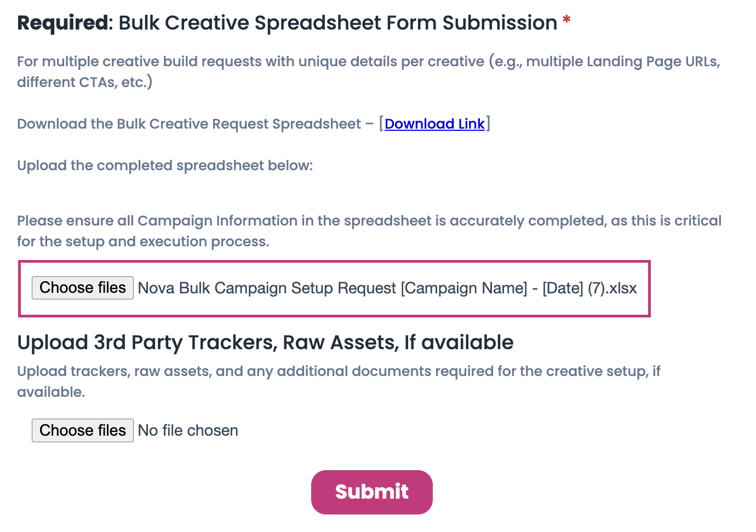This screenshot has height=532, width=756.
Task: Click the closing bracket after Download Link
Action: coord(488,124)
